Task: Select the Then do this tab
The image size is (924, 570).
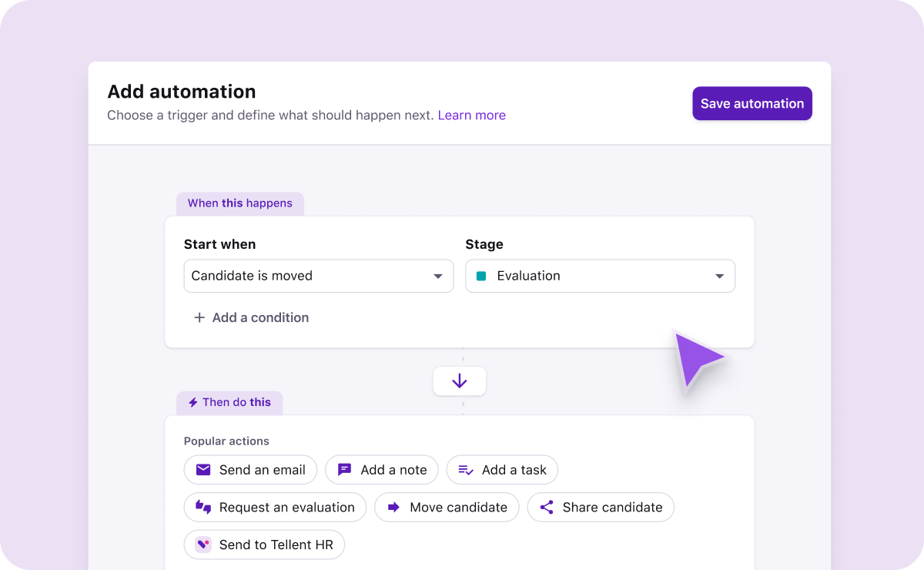Action: tap(229, 402)
